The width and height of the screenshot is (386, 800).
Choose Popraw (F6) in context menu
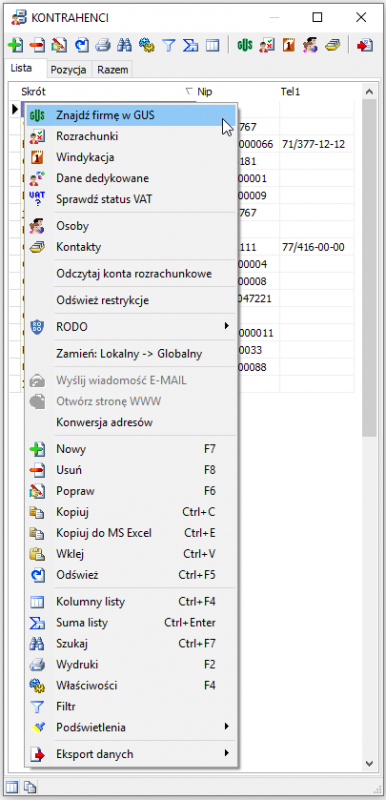point(131,491)
